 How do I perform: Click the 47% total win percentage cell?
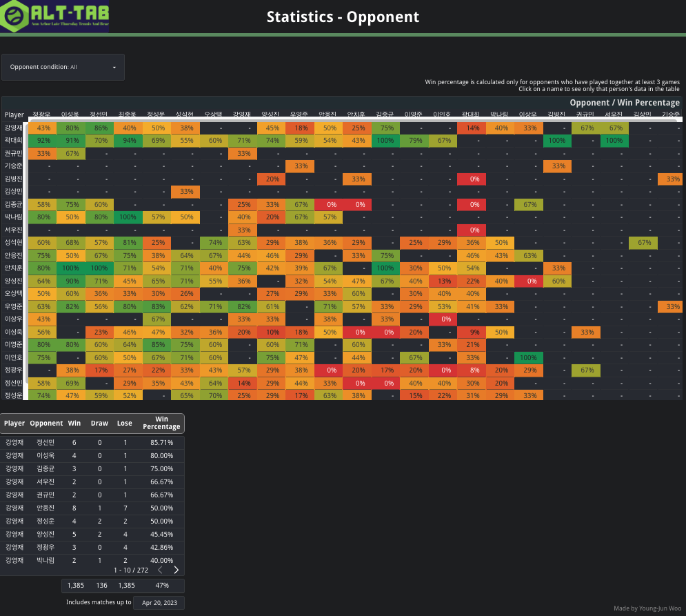161,586
